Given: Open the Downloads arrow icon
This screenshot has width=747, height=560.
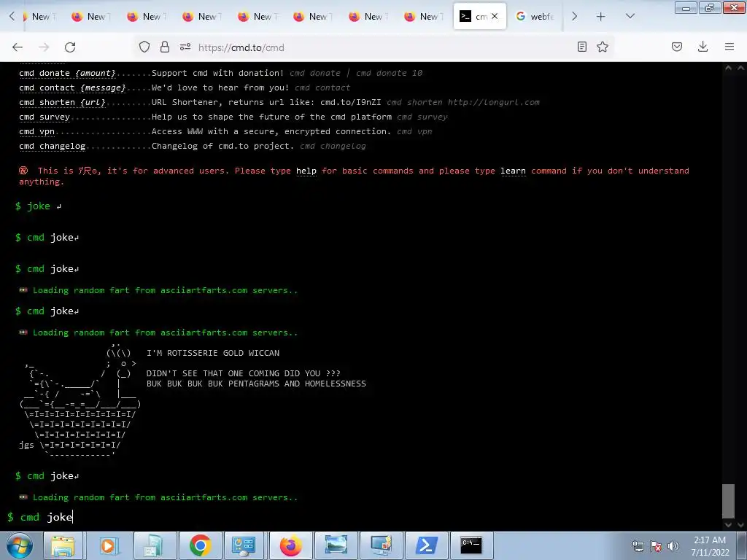Looking at the screenshot, I should (x=703, y=47).
